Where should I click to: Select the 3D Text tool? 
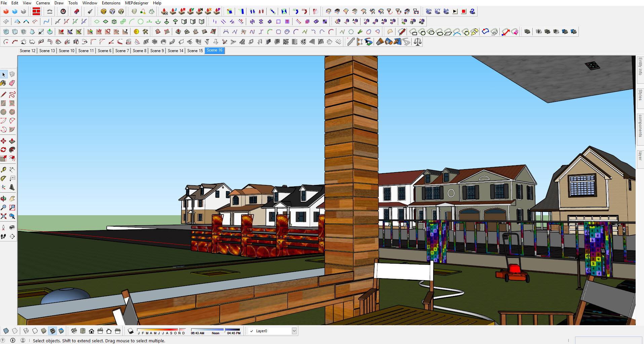tap(12, 187)
